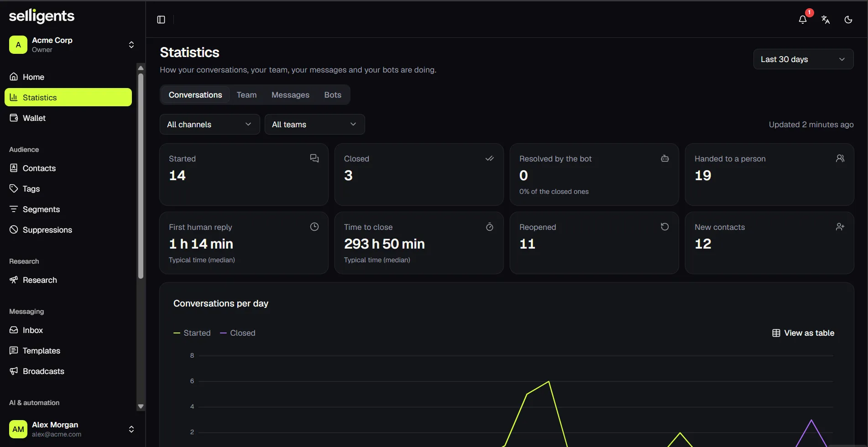Switch to the Bots tab
Image resolution: width=868 pixels, height=447 pixels.
333,95
